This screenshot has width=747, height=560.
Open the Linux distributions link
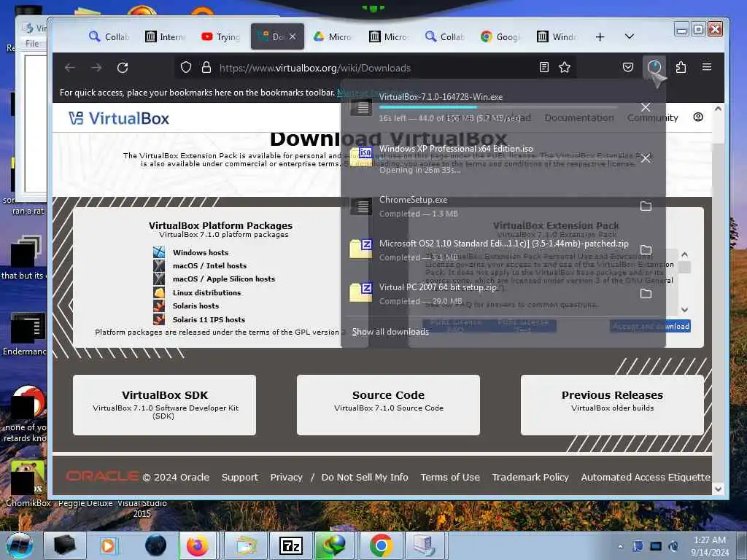pyautogui.click(x=206, y=292)
